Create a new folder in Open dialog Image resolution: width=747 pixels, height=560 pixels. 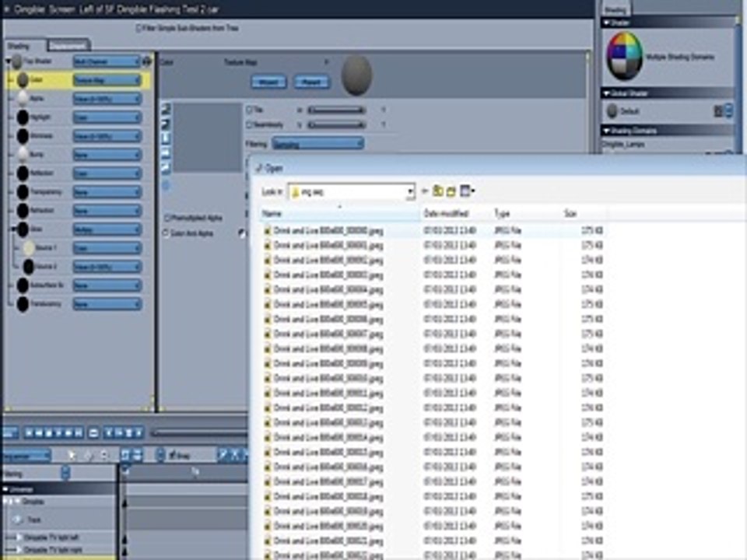[x=451, y=191]
